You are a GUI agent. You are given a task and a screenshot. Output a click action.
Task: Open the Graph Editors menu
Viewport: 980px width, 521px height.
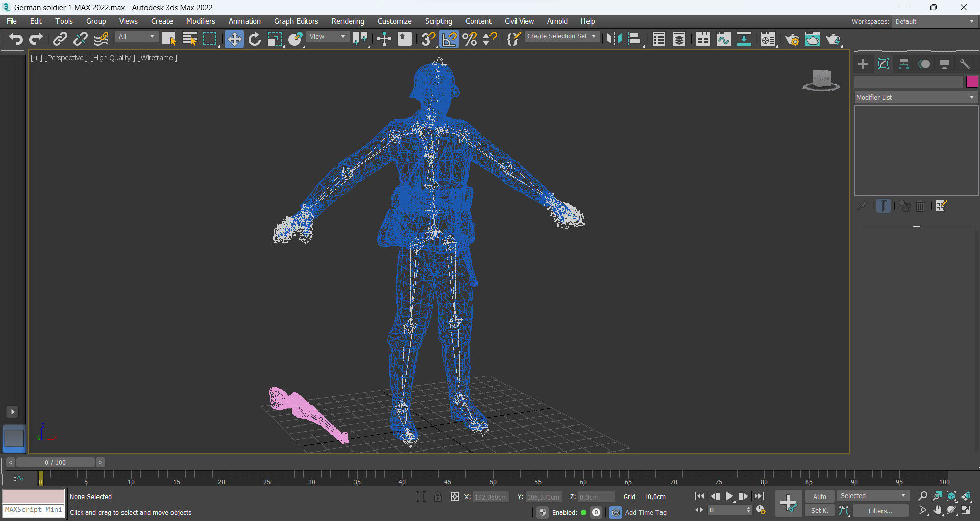(296, 21)
